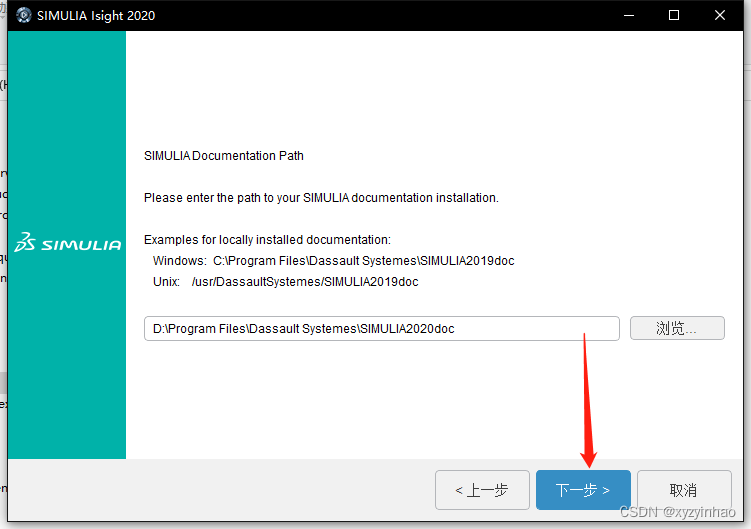
Task: Click the 'SIMULIA Isight 2020' window title text
Action: tap(96, 16)
